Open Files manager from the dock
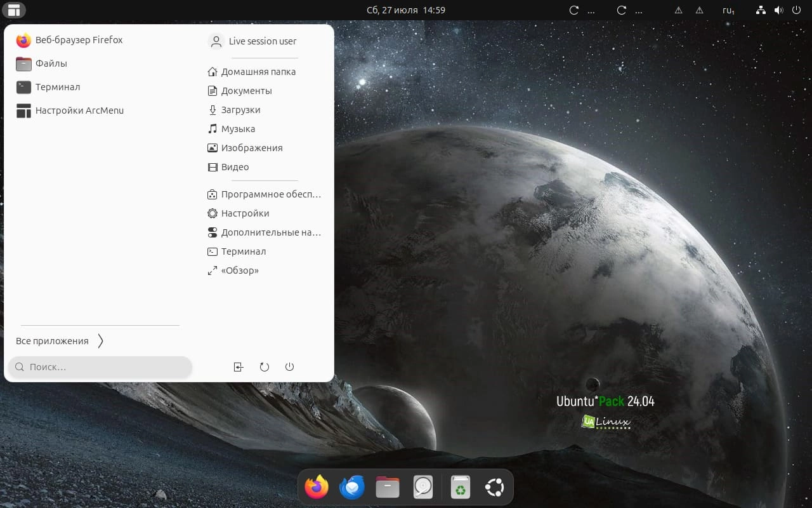 (388, 487)
